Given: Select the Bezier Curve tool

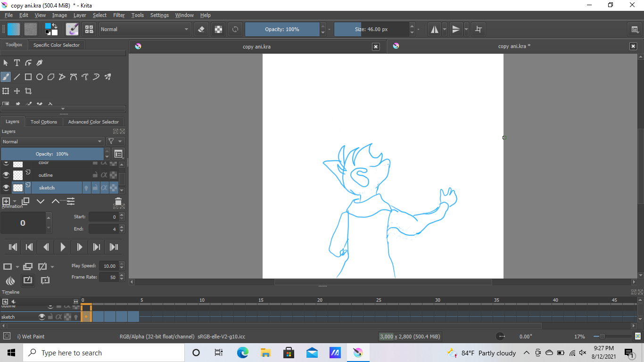Looking at the screenshot, I should click(74, 77).
